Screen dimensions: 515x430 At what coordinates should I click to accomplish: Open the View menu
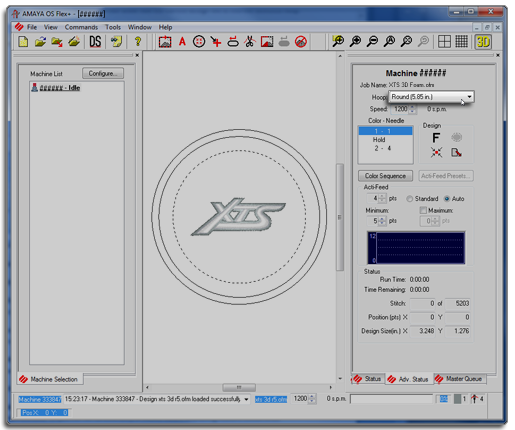point(51,27)
